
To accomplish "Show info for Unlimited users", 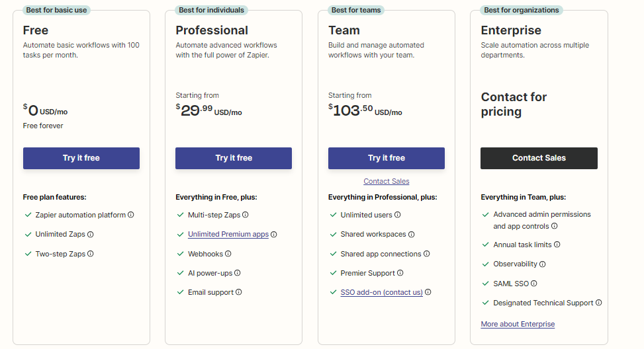I will coord(398,215).
